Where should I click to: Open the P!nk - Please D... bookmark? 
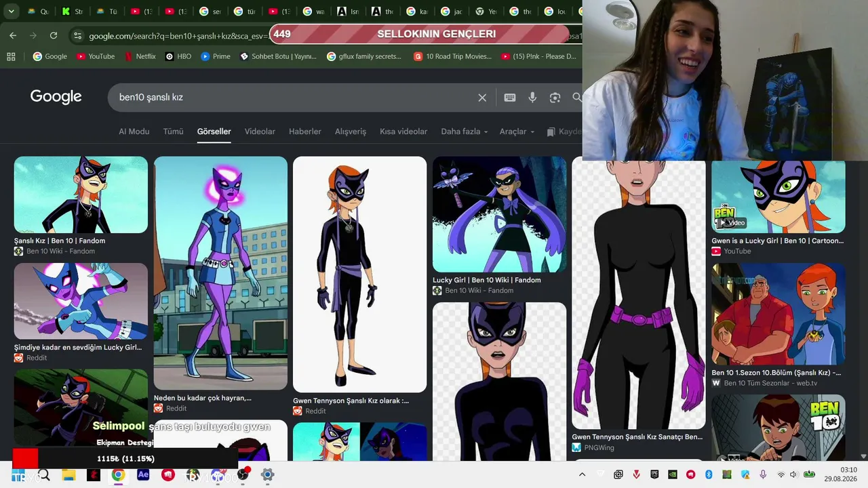538,56
